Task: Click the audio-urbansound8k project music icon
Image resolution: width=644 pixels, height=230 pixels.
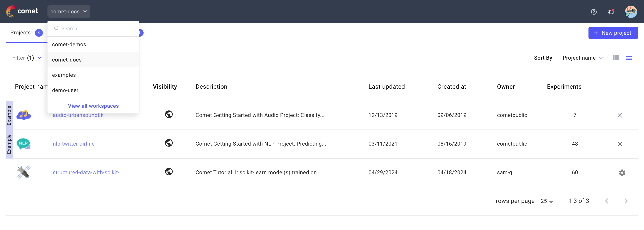Action: [x=24, y=115]
